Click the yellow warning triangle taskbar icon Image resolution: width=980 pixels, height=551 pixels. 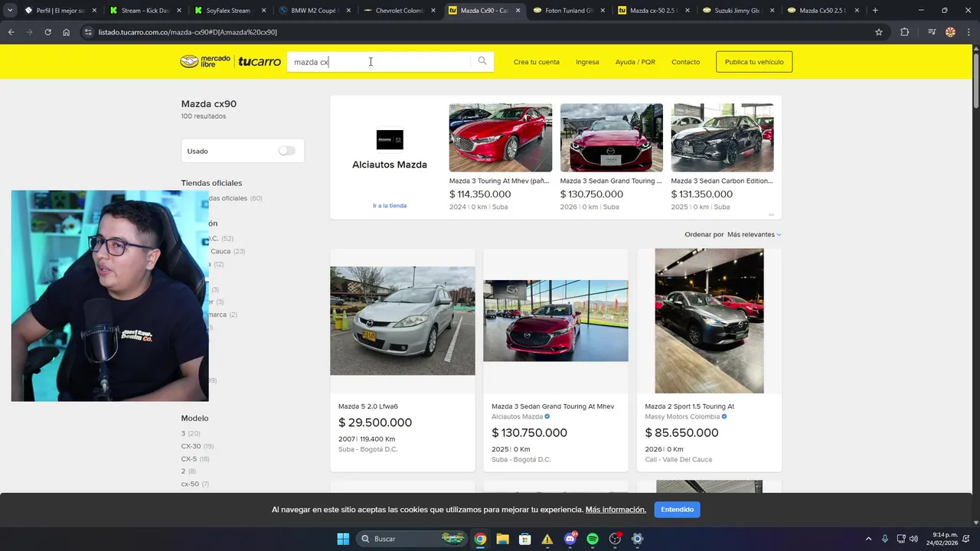[547, 539]
